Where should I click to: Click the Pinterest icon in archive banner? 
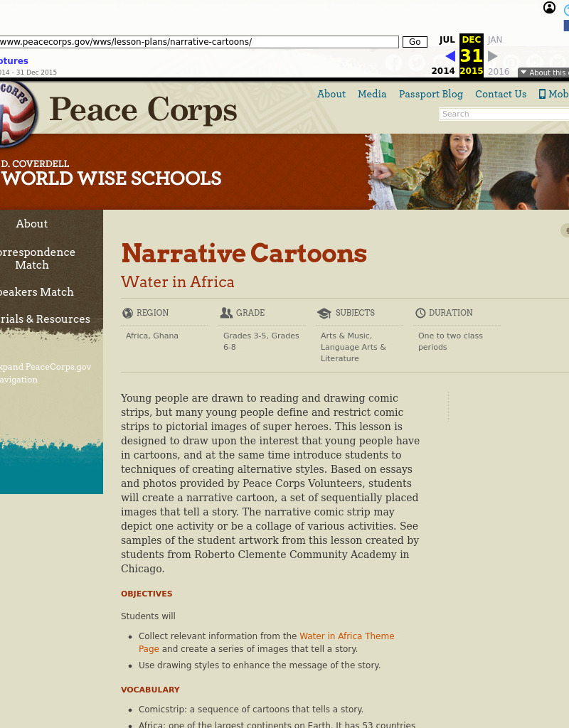511,63
